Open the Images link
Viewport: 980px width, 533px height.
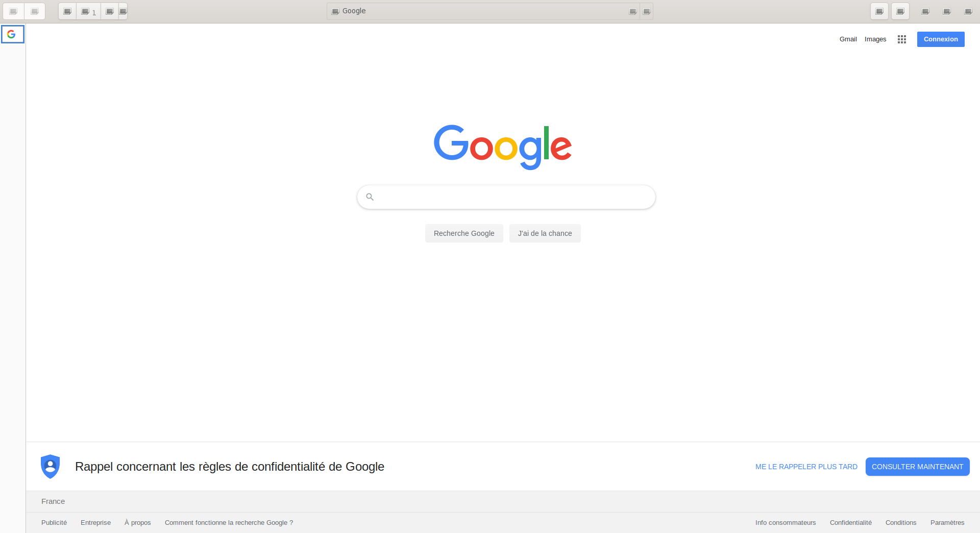click(x=875, y=39)
